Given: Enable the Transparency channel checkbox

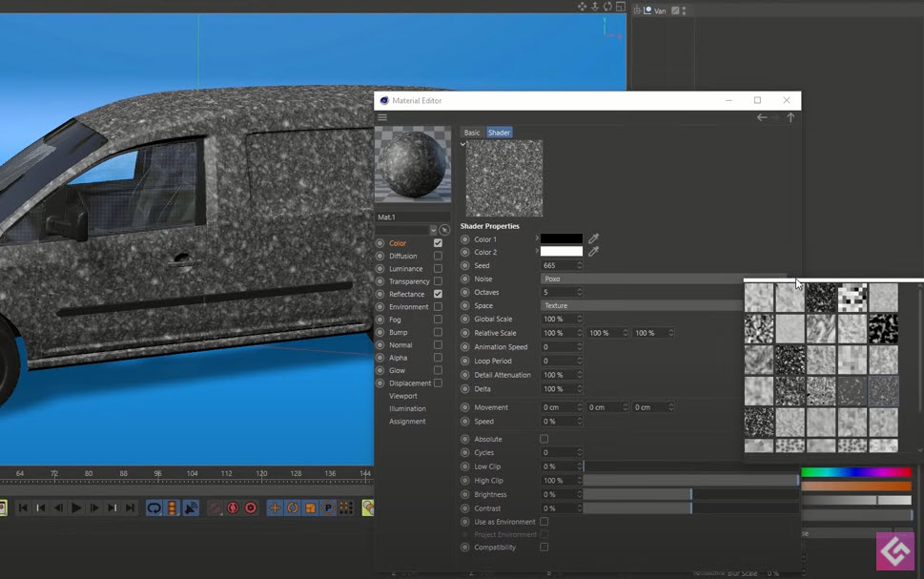Looking at the screenshot, I should (x=437, y=280).
